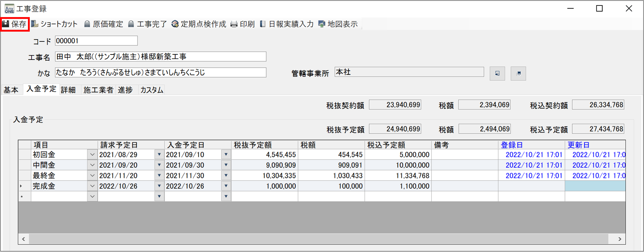Click the 印刷 print icon
The width and height of the screenshot is (644, 252).
click(242, 24)
